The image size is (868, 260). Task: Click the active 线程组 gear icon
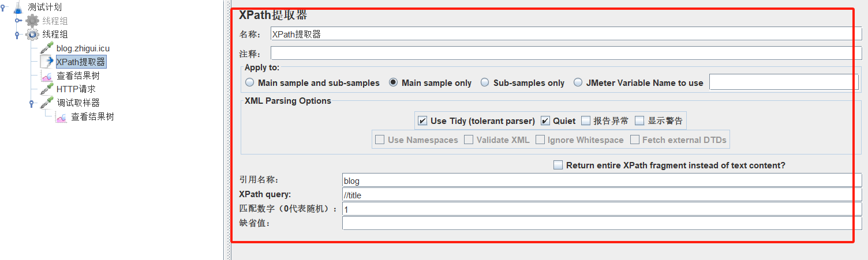(32, 35)
